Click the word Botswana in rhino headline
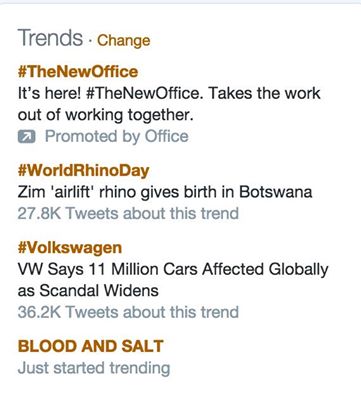 pos(276,192)
